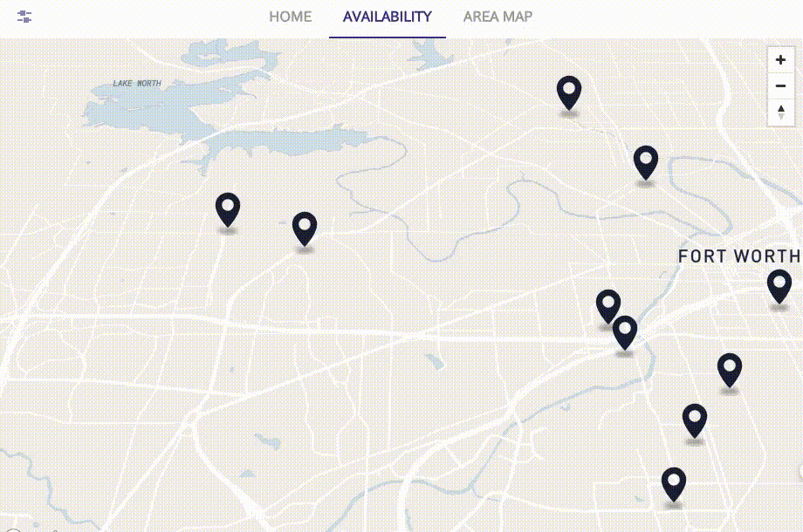Screen dimensions: 803x532
Task: Select the second pin from the bottom
Action: (694, 419)
